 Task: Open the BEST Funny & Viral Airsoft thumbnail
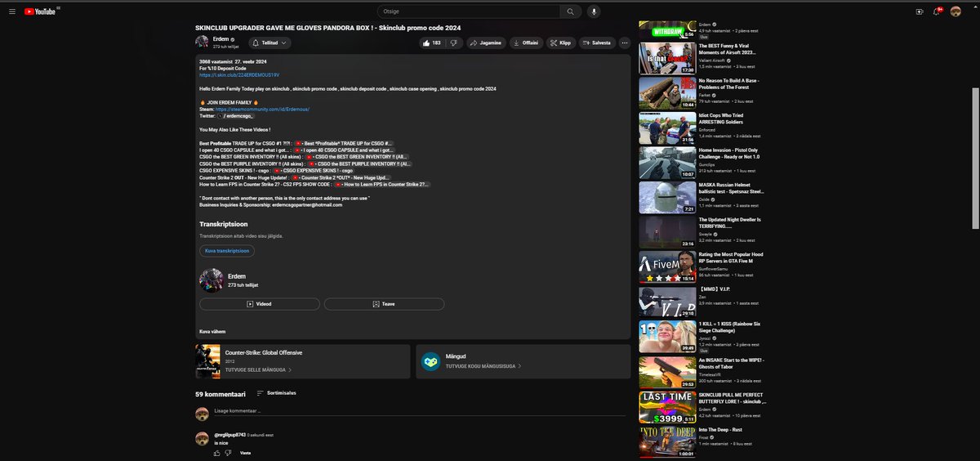666,60
